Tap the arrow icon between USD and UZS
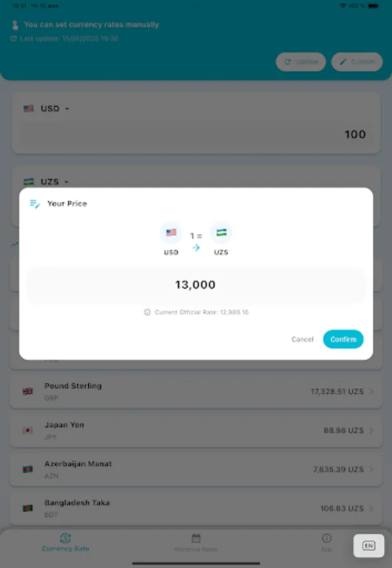 tap(196, 247)
